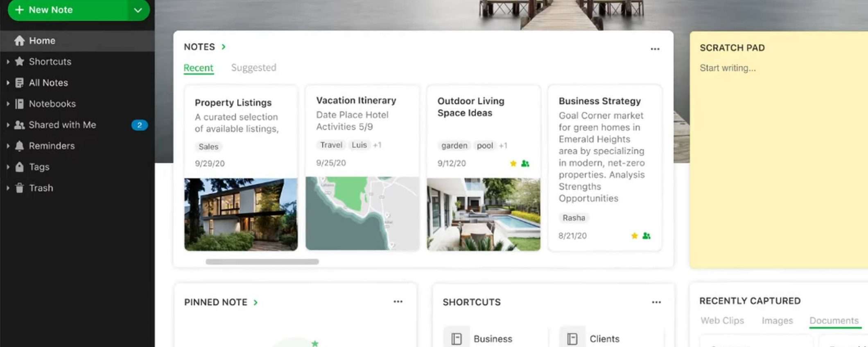Open the Clients notebook shortcut icon
The height and width of the screenshot is (347, 868).
pyautogui.click(x=572, y=338)
